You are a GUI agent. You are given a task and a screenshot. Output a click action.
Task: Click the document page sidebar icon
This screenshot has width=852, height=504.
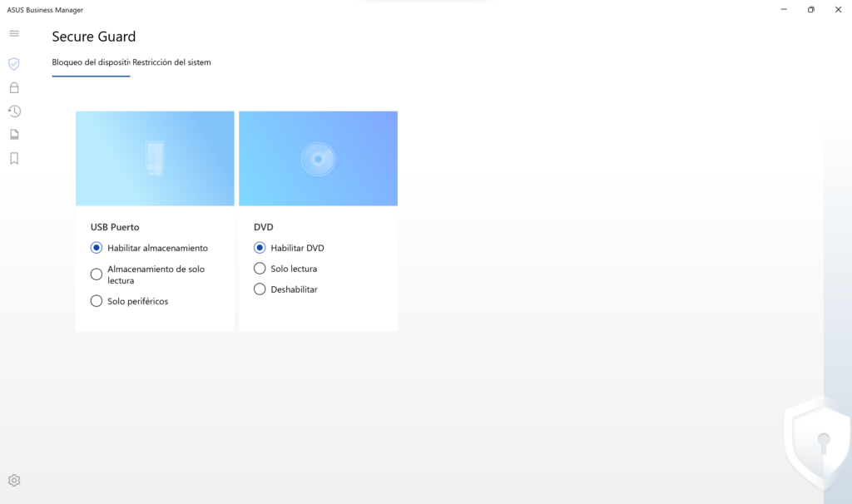(14, 135)
